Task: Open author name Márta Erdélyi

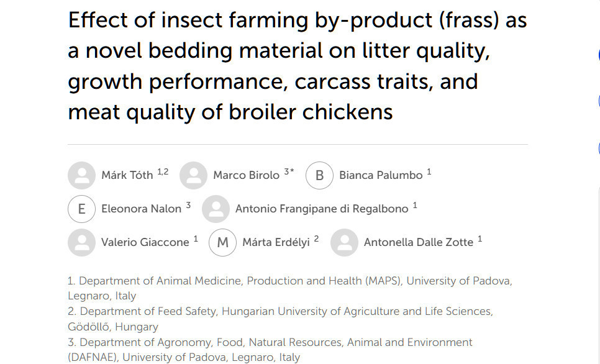Action: (x=276, y=242)
